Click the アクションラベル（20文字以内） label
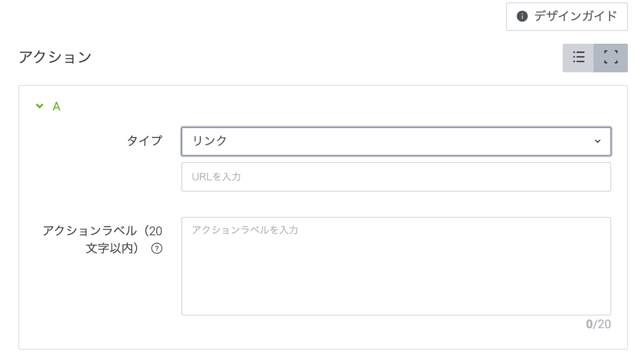Image resolution: width=639 pixels, height=364 pixels. (102, 239)
